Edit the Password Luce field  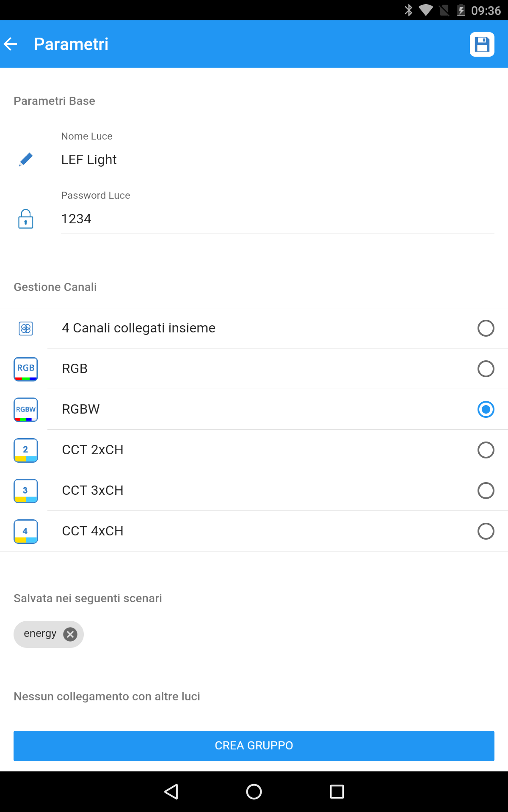click(x=277, y=219)
